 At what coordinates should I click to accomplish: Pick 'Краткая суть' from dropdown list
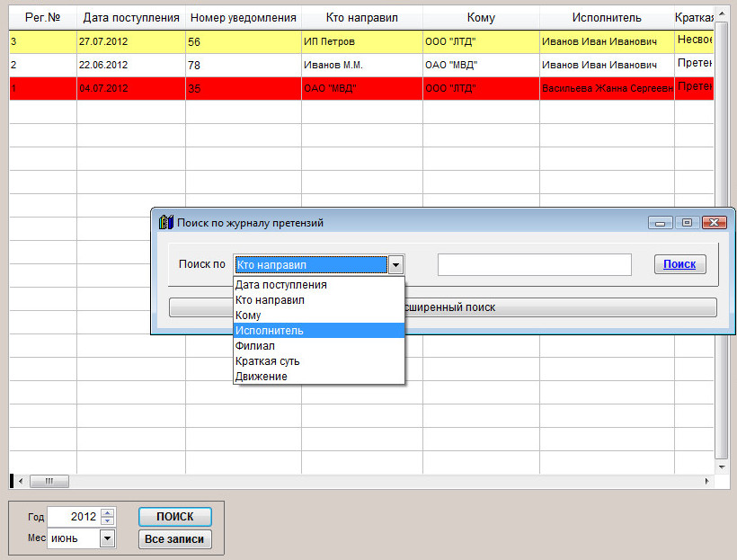click(319, 361)
